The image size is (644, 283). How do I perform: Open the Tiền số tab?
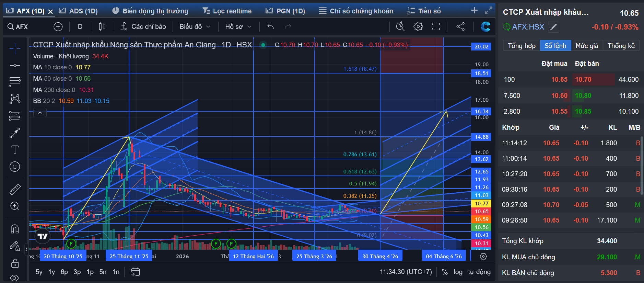point(424,11)
